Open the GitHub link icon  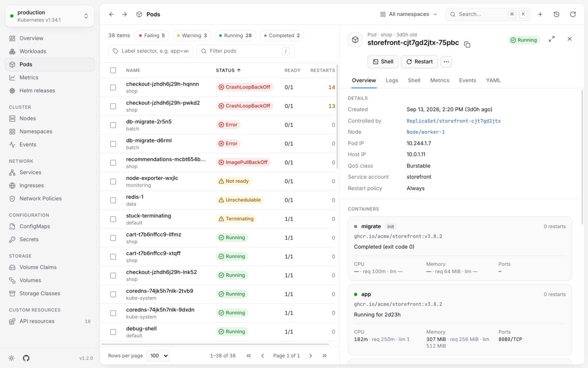[x=26, y=358]
